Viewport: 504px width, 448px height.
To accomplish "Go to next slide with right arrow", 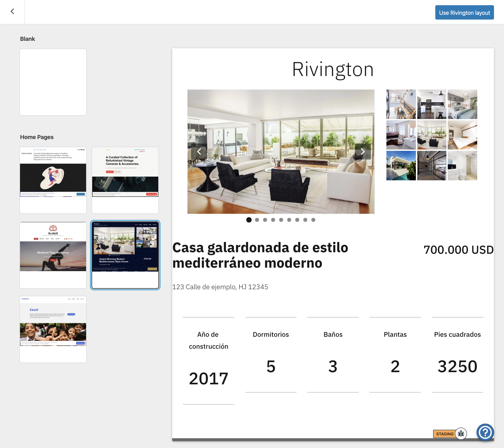I will pos(362,152).
